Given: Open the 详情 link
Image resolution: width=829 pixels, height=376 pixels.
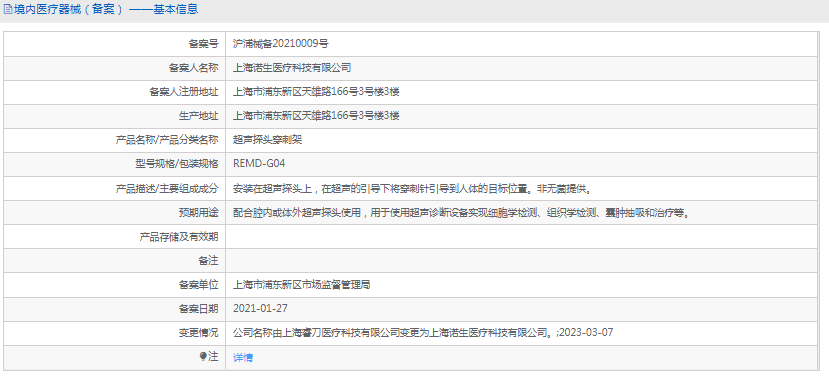Looking at the screenshot, I should click(243, 357).
